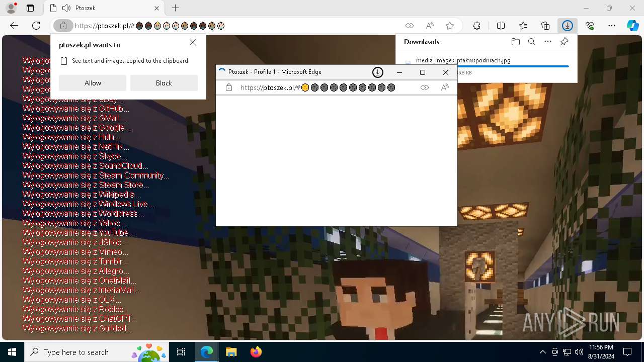Open immersive reader icon in popup window
644x362 pixels.
click(x=425, y=87)
